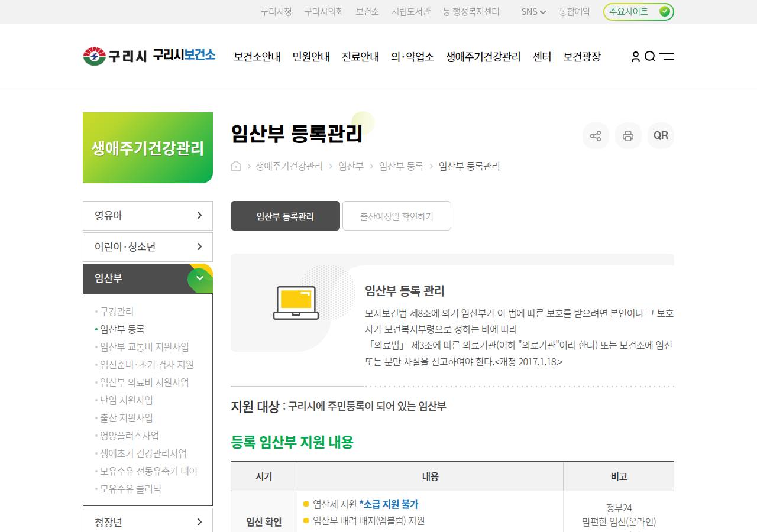This screenshot has height=532, width=757.
Task: Click the share icon button
Action: [x=596, y=135]
